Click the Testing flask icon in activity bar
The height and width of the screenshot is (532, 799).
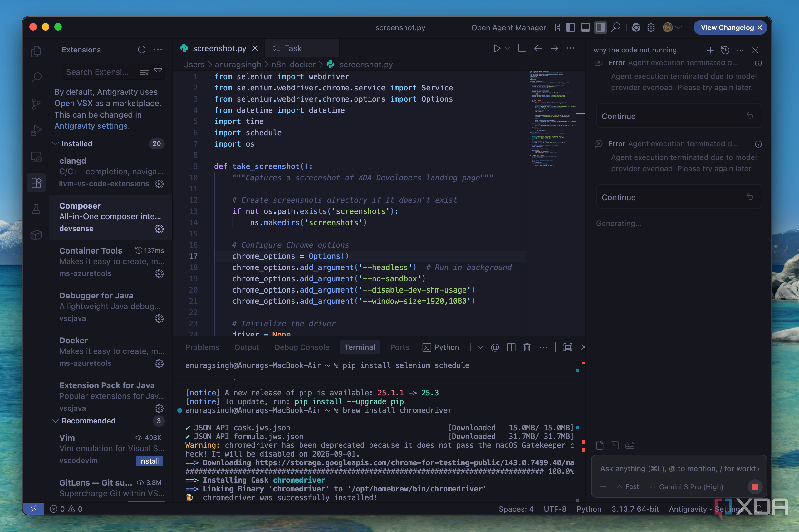pos(36,209)
